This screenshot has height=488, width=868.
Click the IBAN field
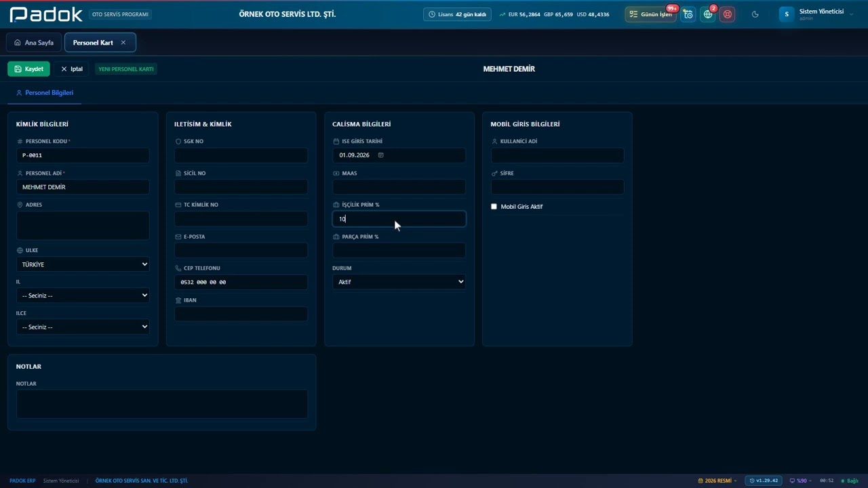point(241,314)
